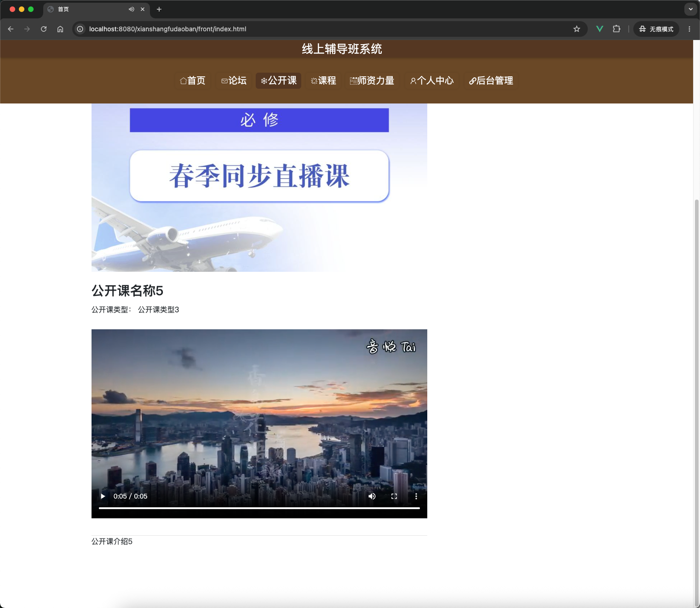The width and height of the screenshot is (700, 608).
Task: Open the 个人中心 menu item
Action: click(x=432, y=80)
